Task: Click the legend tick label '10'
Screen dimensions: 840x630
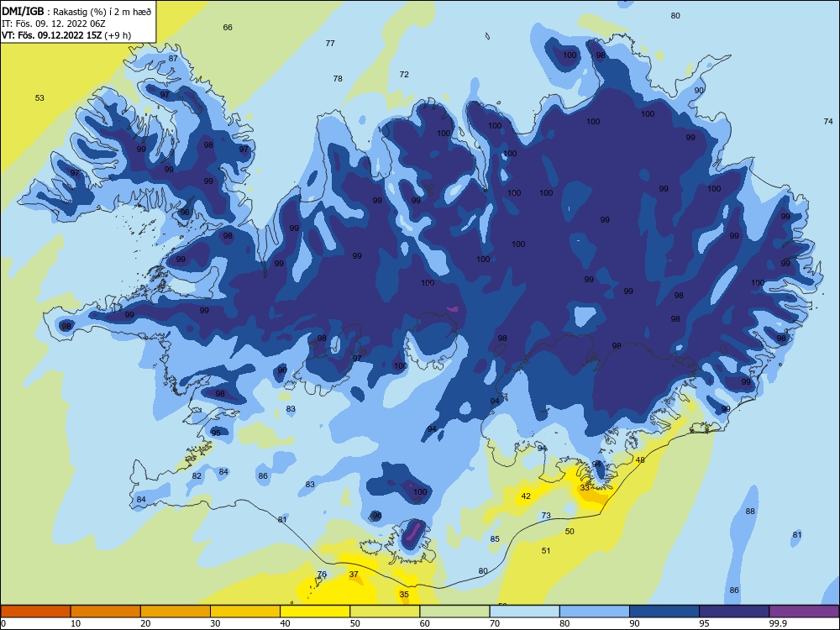Action: click(x=76, y=623)
